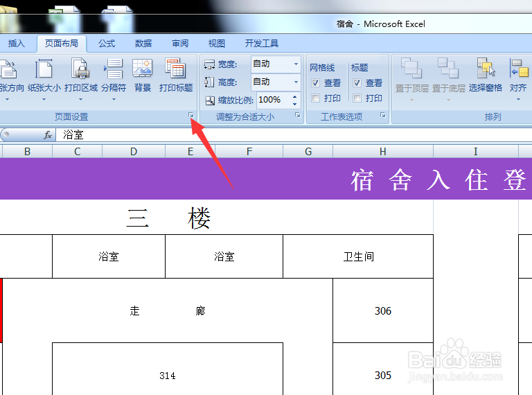Select the 卫生间 cell
Viewport: 532px width, 395px height.
point(358,256)
